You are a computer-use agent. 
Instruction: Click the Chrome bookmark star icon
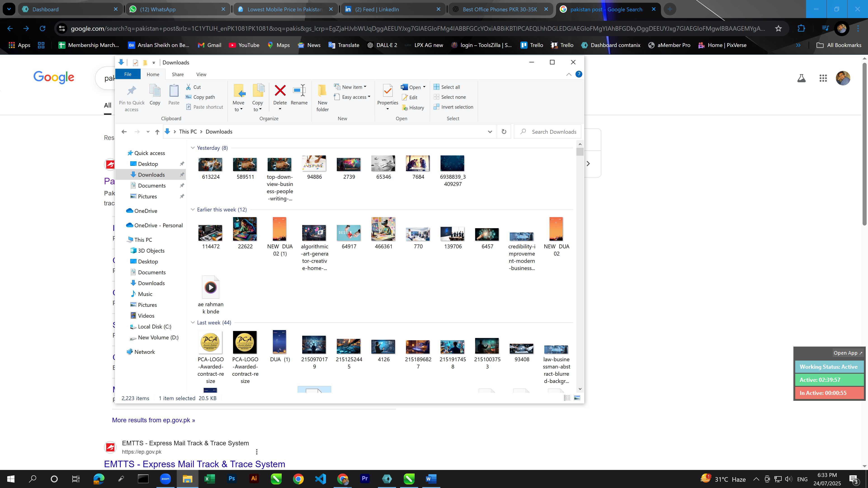click(778, 28)
